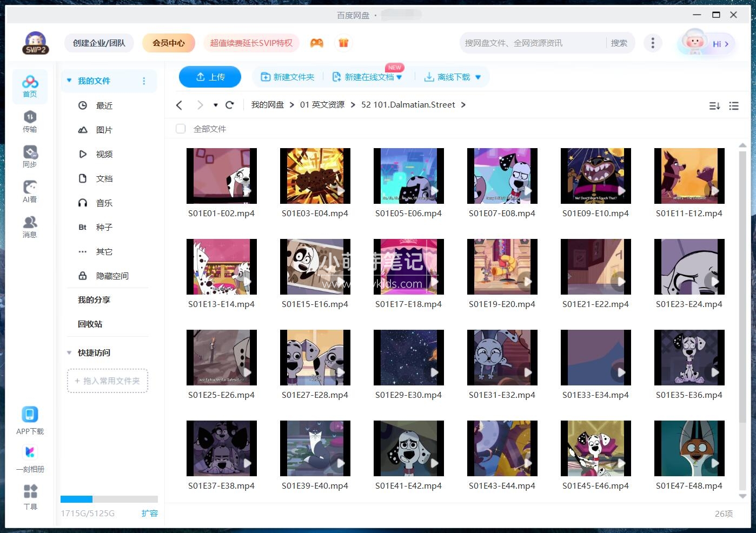The image size is (756, 533).
Task: Open 一刻相册 from the sidebar
Action: pos(30,457)
